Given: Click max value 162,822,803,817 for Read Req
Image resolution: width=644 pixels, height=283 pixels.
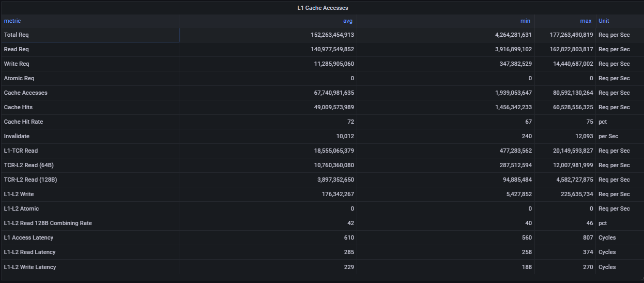Looking at the screenshot, I should (x=571, y=49).
